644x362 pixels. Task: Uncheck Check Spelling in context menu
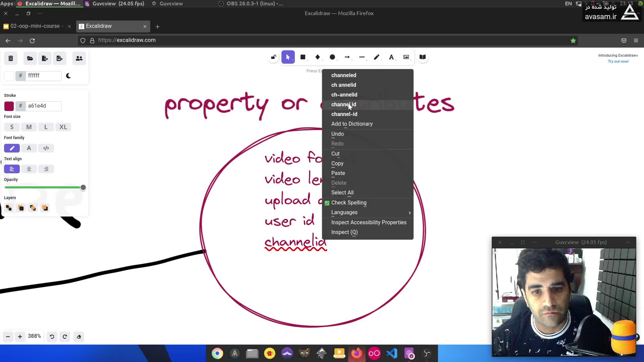tap(349, 203)
